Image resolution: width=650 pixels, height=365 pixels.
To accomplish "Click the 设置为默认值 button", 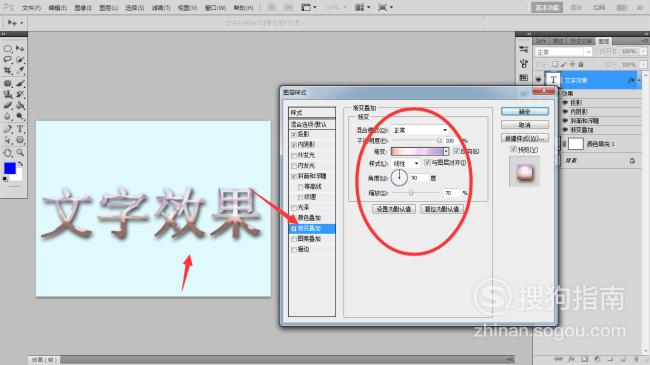I will click(394, 209).
